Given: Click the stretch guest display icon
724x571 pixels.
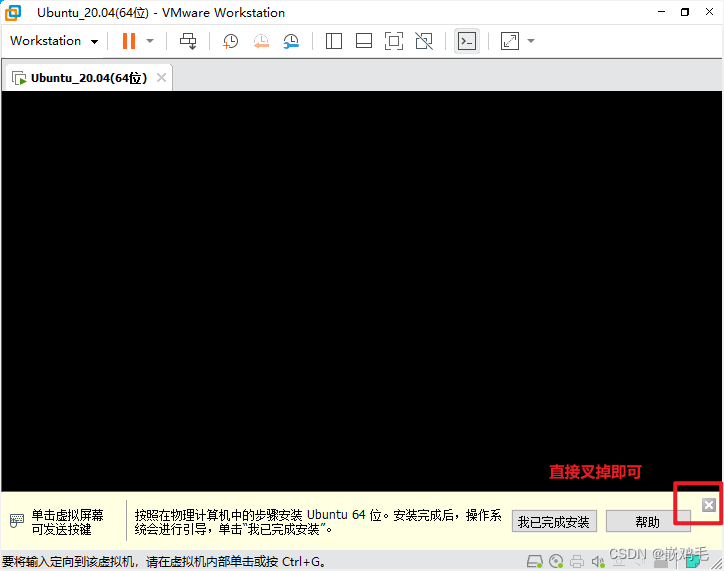Looking at the screenshot, I should (x=510, y=41).
